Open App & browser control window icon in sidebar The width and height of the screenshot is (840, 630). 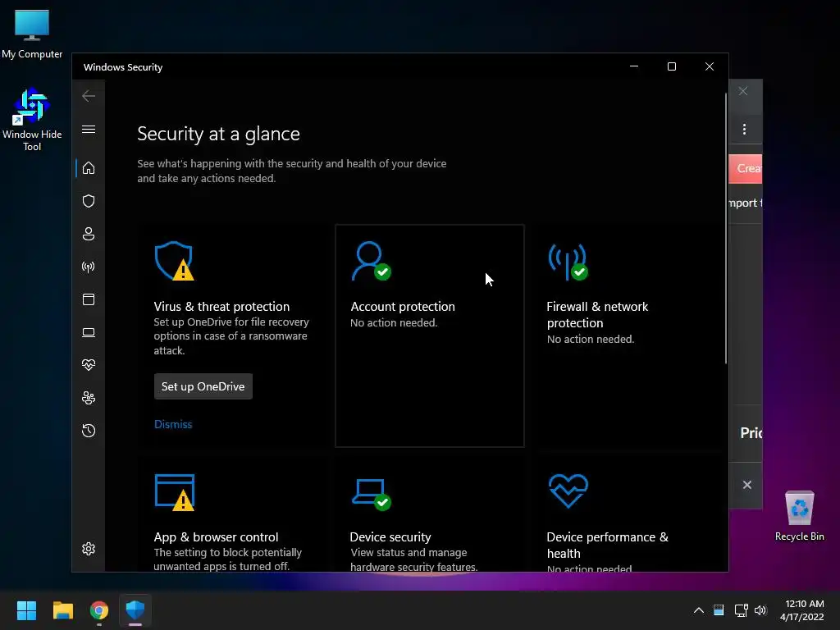(x=89, y=299)
